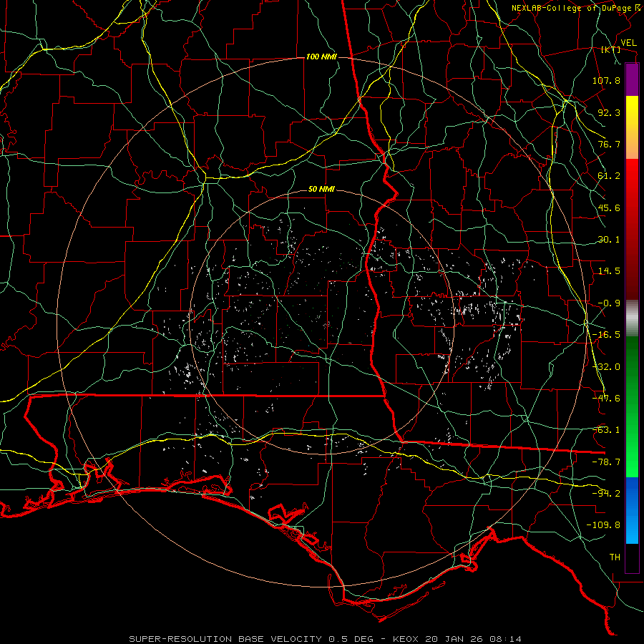Viewport: 644px width, 644px height.
Task: Click the 76.7 legend value
Action: (609, 144)
